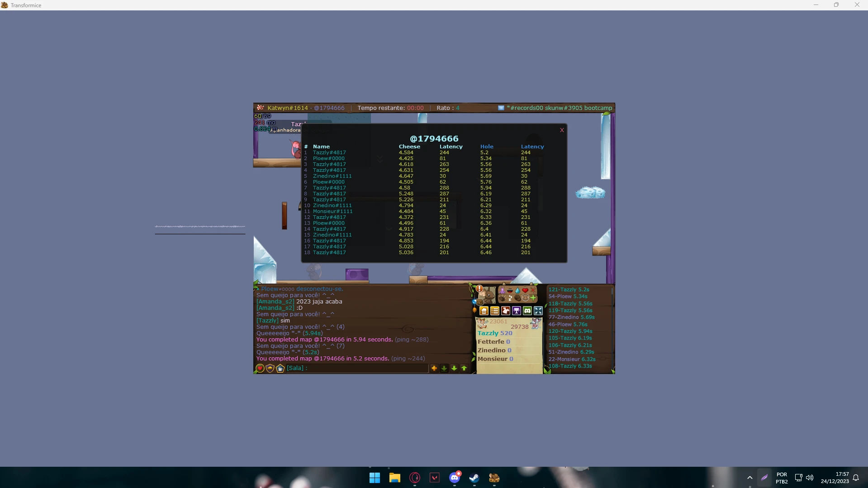Viewport: 868px width, 488px height.
Task: Click record entry 77-Zinedino 5.69s
Action: pyautogui.click(x=571, y=317)
